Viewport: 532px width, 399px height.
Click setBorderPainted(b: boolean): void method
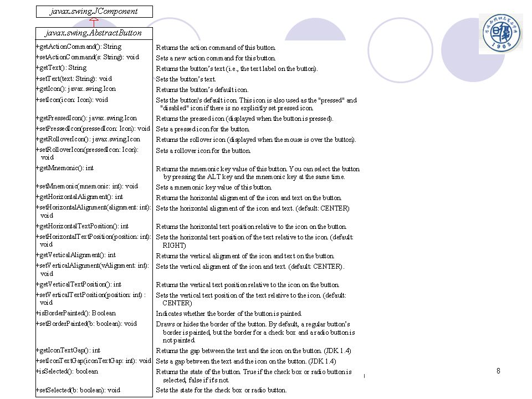pyautogui.click(x=86, y=324)
